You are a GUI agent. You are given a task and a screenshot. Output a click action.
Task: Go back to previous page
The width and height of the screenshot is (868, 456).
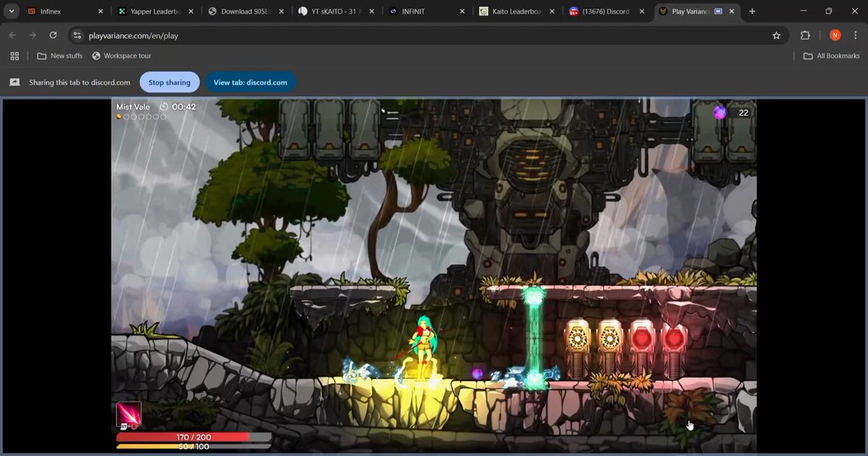(12, 35)
